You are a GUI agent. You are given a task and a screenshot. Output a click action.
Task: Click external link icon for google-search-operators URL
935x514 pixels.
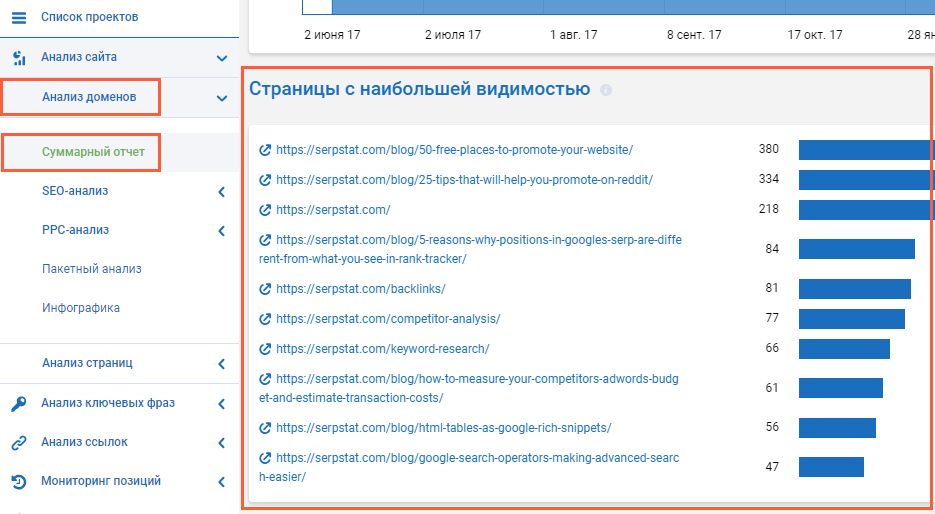coord(265,458)
